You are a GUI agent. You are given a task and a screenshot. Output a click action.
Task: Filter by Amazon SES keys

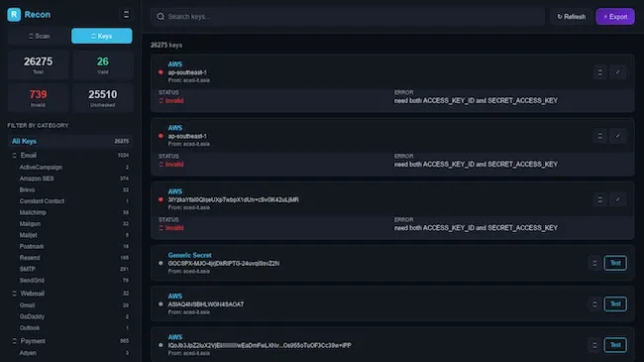coord(73,179)
